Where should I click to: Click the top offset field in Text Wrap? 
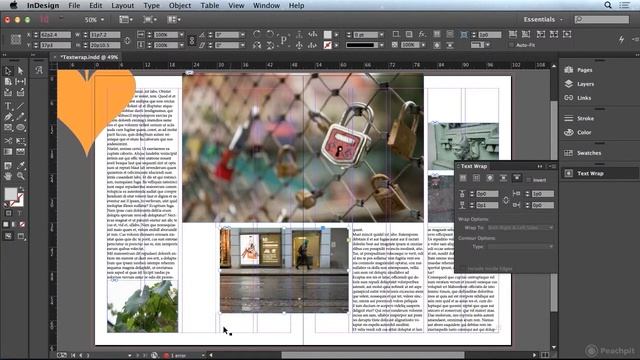[487, 193]
